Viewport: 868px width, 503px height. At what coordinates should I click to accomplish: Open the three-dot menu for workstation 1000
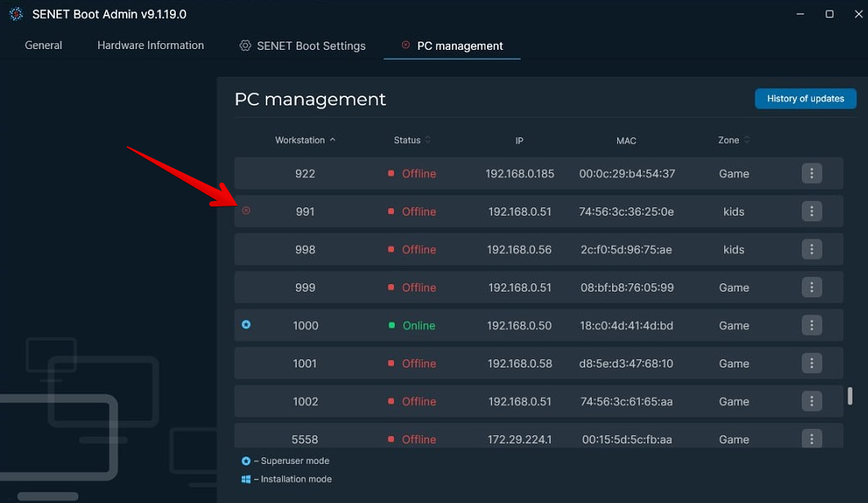[x=812, y=325]
